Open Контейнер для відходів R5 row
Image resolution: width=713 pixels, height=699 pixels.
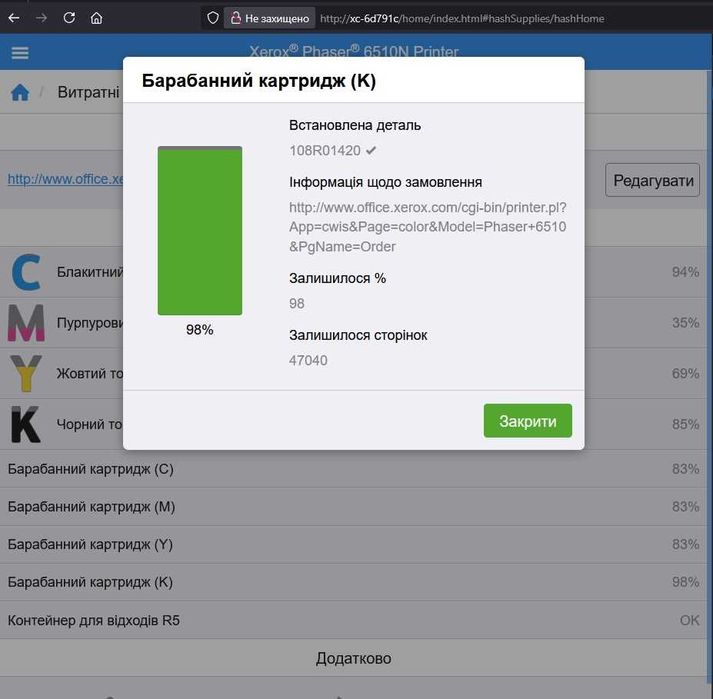pyautogui.click(x=353, y=620)
